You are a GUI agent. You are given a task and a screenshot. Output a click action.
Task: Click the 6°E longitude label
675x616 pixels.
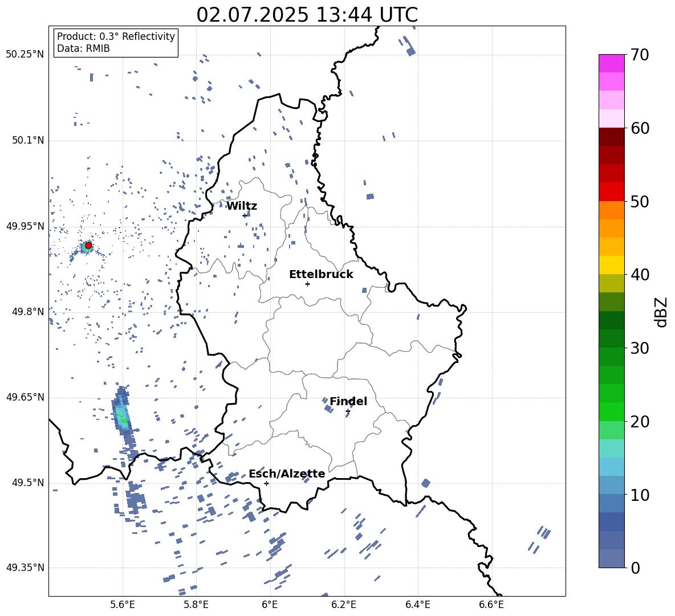(270, 605)
